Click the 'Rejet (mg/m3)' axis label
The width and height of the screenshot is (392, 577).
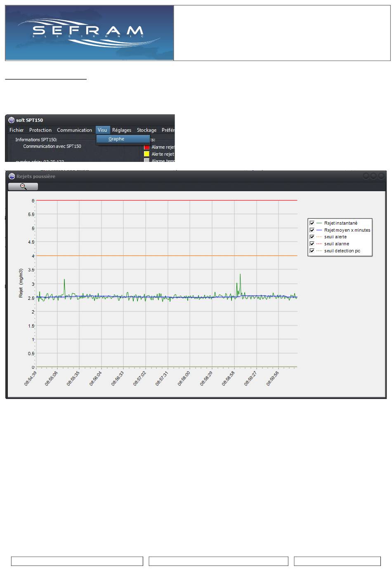21,283
